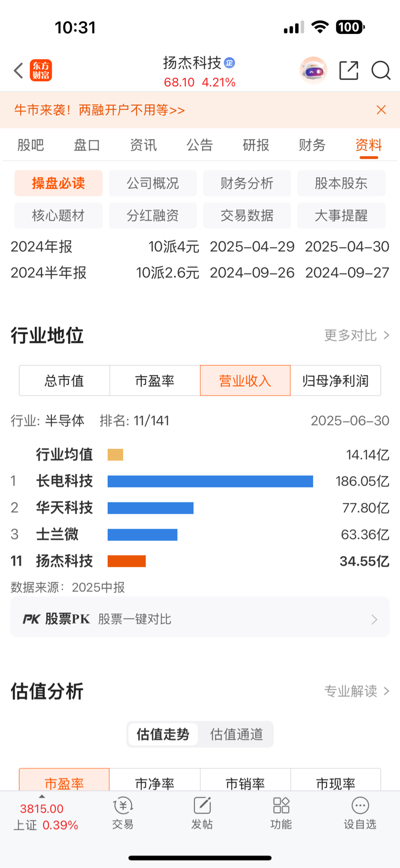Screen dimensions: 400x868
Task: Select the 大事提醒 chip
Action: [x=341, y=215]
